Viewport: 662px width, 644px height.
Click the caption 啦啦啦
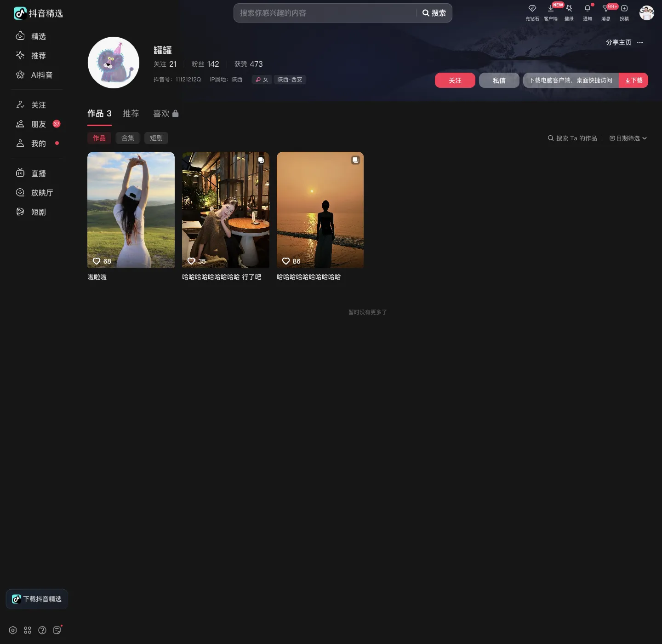pos(97,277)
